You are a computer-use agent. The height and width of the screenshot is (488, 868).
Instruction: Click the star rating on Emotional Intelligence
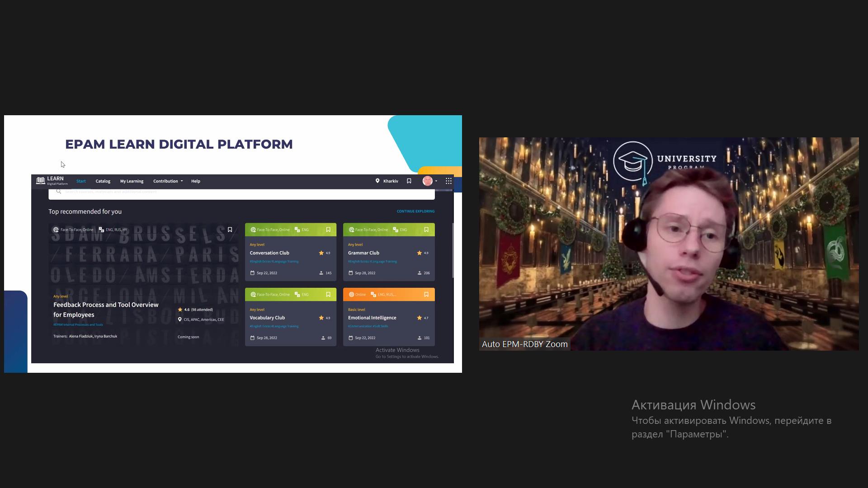(x=423, y=318)
